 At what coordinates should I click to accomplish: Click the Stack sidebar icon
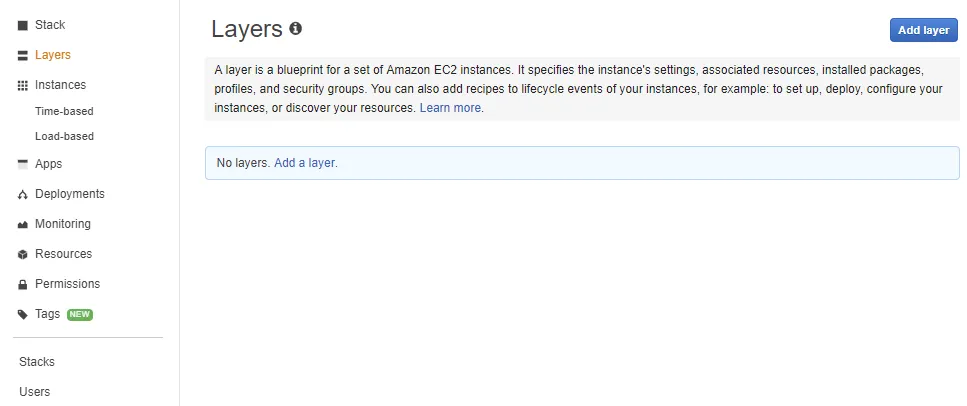click(x=23, y=25)
